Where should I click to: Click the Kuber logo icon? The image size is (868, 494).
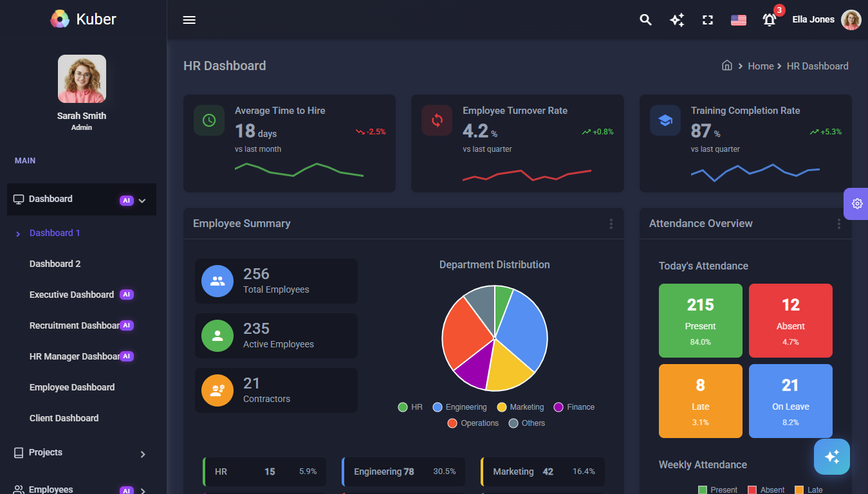tap(60, 19)
